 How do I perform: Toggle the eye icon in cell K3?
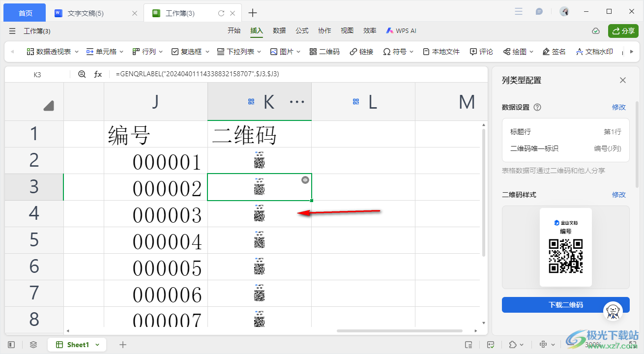coord(305,180)
